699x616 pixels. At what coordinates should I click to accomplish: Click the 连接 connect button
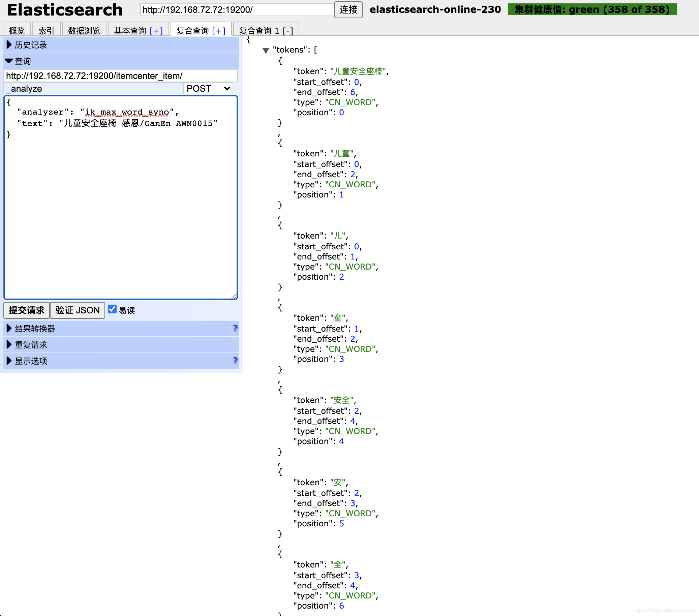[x=348, y=9]
